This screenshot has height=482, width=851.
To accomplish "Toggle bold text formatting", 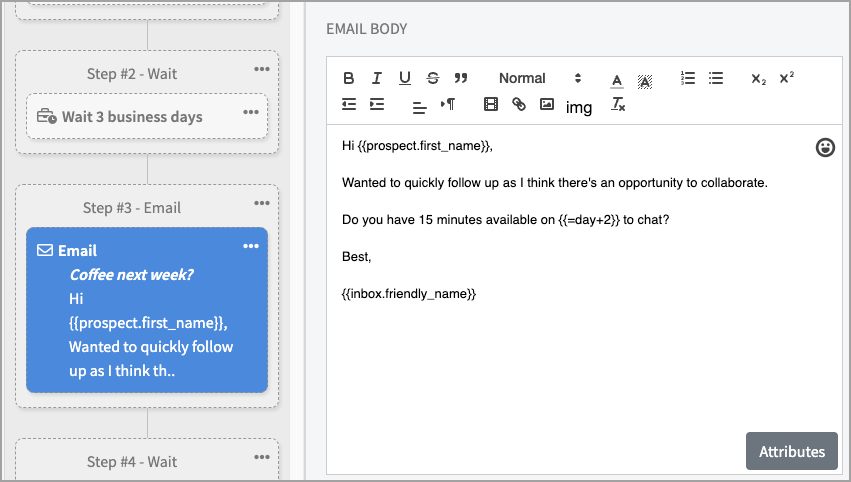I will (349, 78).
